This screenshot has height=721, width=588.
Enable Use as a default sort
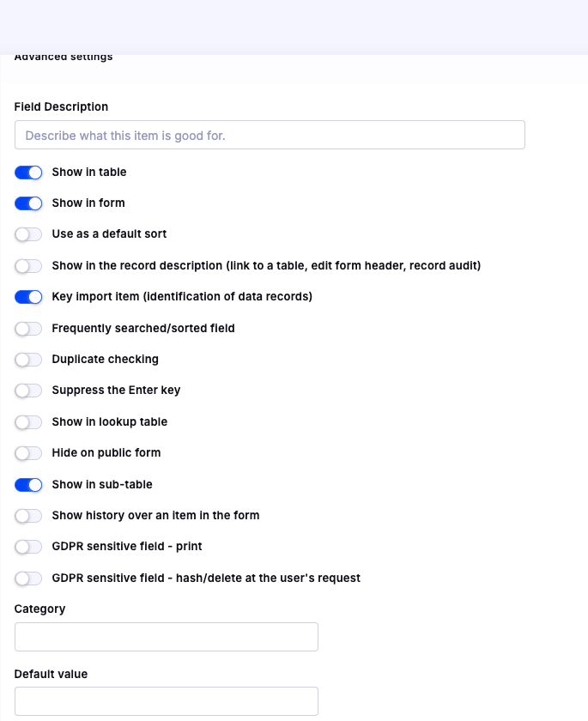[x=28, y=234]
